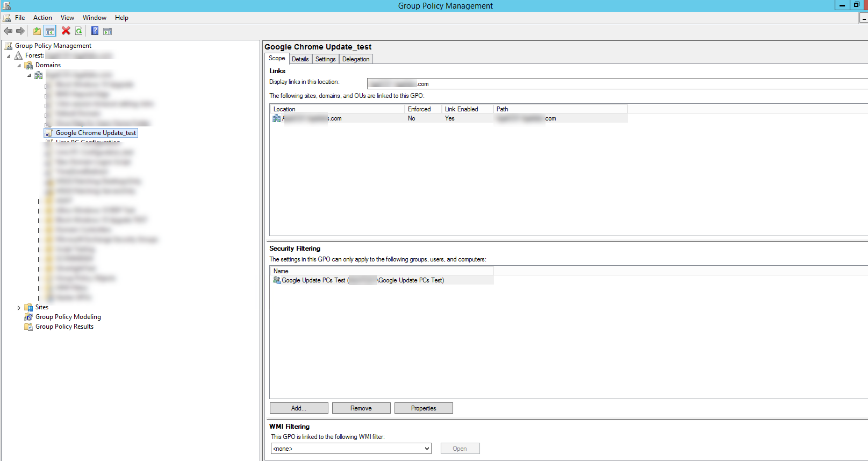Click the Back arrow in the toolbar
This screenshot has width=868, height=461.
click(x=8, y=31)
